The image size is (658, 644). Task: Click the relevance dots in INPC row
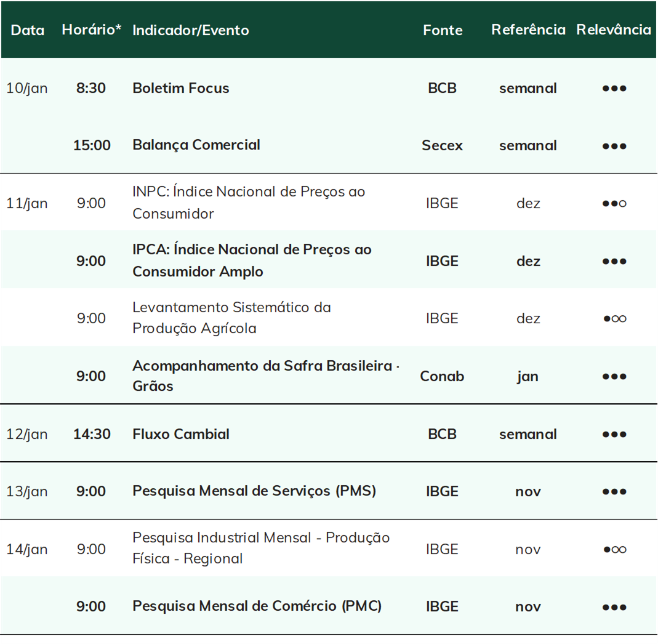tap(614, 204)
